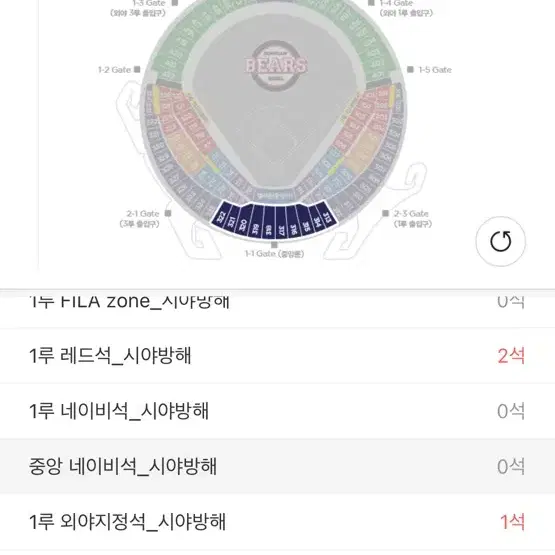Tap the 2-1 Gate square marker
Image resolution: width=555 pixels, height=555 pixels.
point(168,213)
